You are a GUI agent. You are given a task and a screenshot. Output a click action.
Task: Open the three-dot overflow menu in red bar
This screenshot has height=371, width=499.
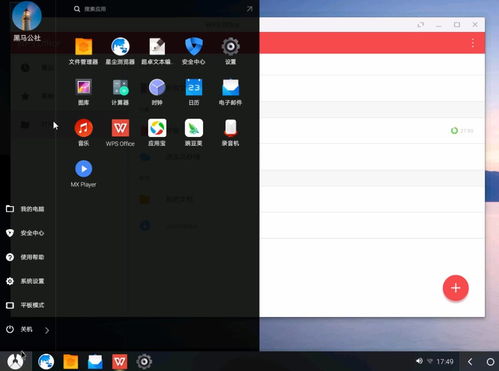[x=473, y=43]
